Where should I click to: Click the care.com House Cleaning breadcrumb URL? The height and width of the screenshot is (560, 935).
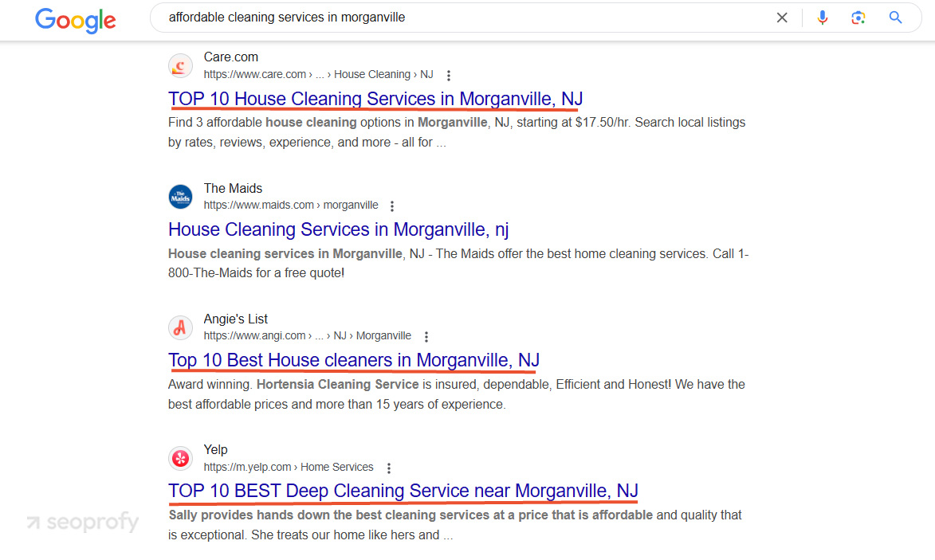[318, 74]
